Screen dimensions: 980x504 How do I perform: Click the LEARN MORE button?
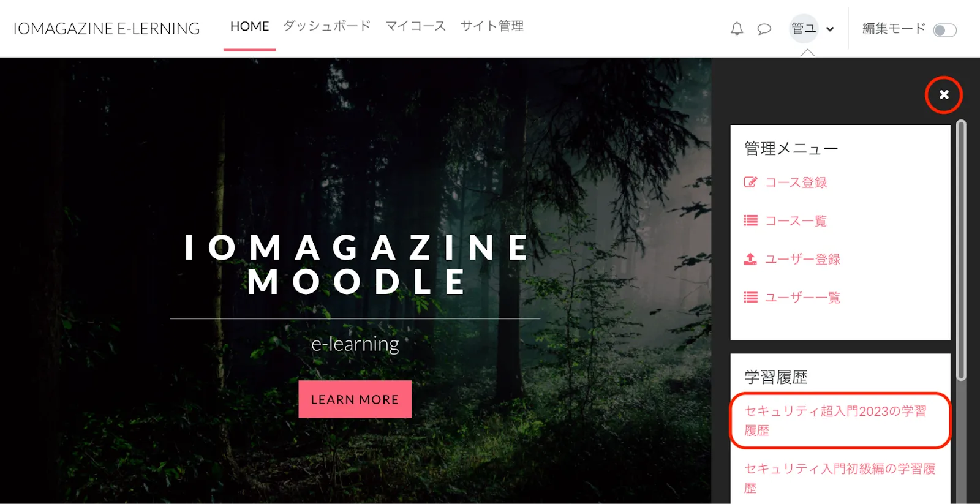tap(355, 399)
